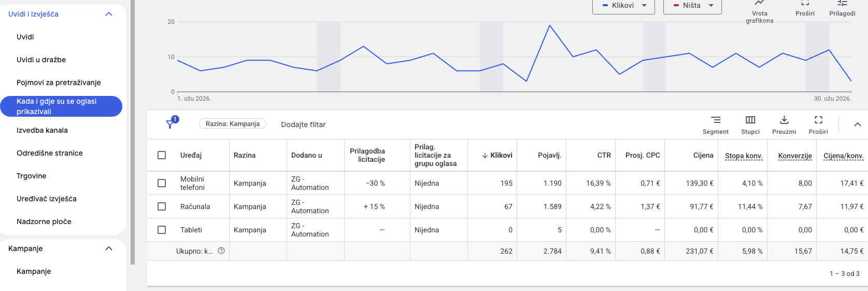Check the Mobilni telefoni row checkbox
Image resolution: width=868 pixels, height=291 pixels.
click(x=162, y=183)
